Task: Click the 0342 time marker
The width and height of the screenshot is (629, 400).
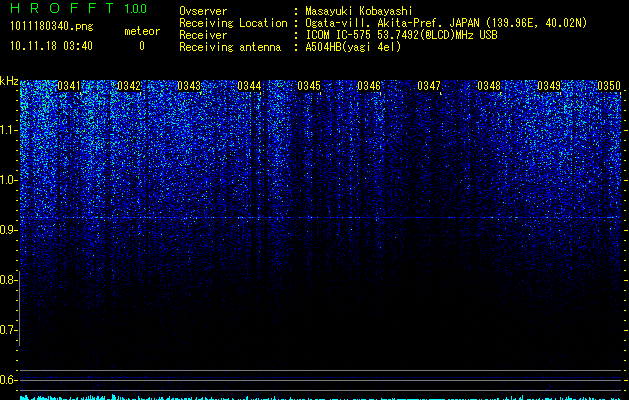Action: 129,86
